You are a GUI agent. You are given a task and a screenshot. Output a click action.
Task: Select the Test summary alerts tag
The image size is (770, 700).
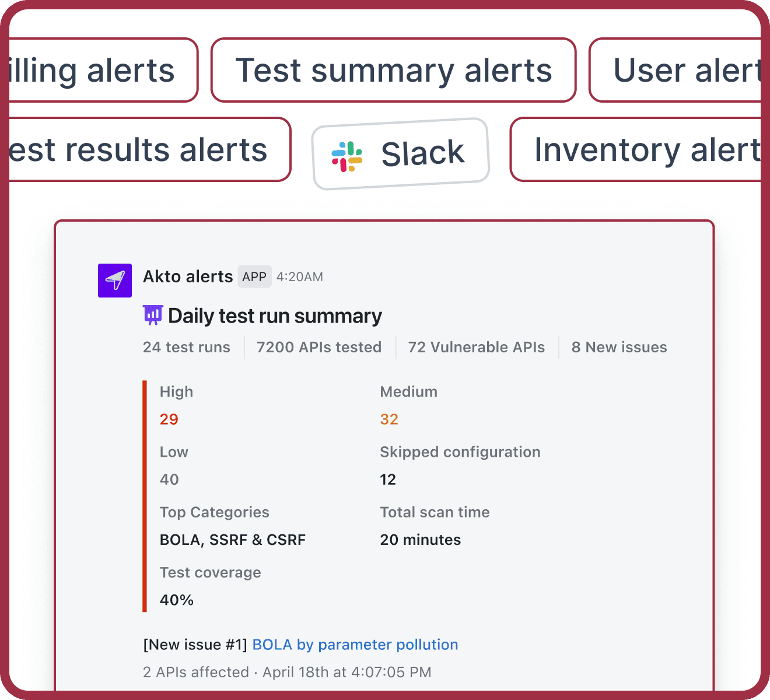pos(394,70)
